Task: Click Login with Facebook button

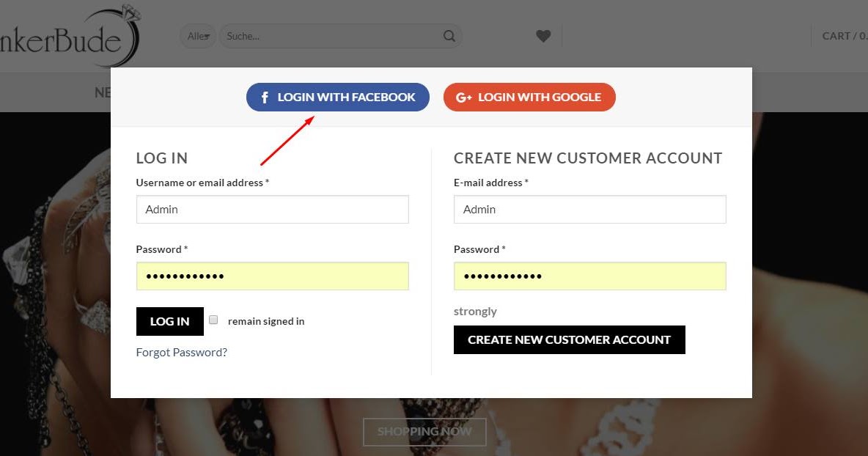Action: 338,97
